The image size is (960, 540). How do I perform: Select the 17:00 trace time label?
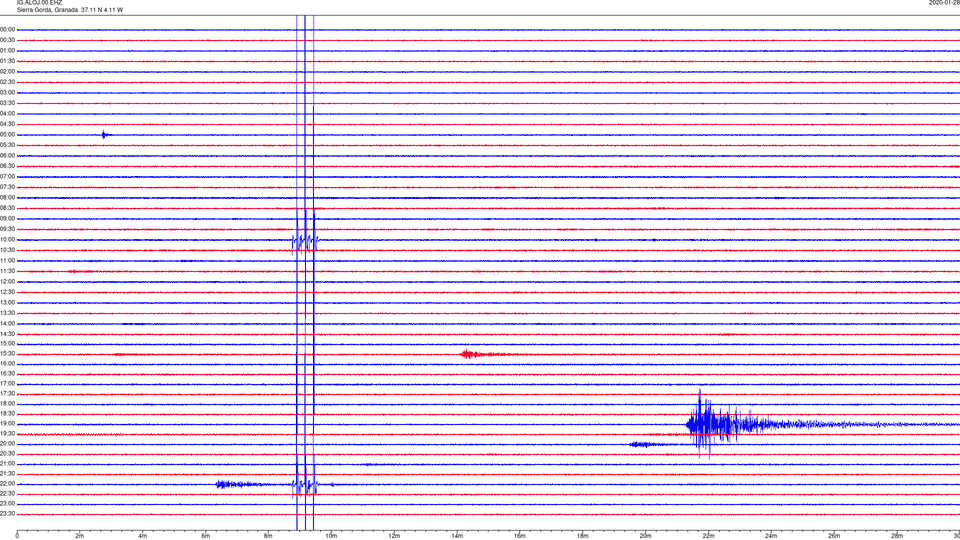click(x=7, y=384)
